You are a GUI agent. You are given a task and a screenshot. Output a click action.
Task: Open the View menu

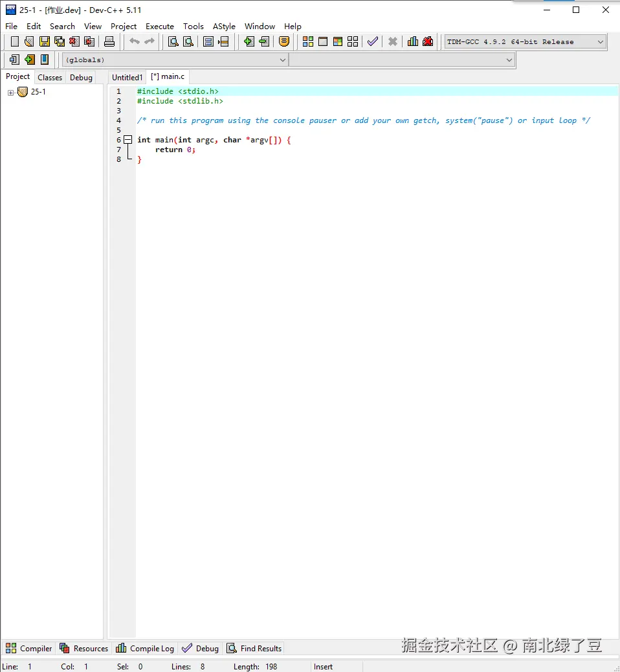[x=93, y=26]
